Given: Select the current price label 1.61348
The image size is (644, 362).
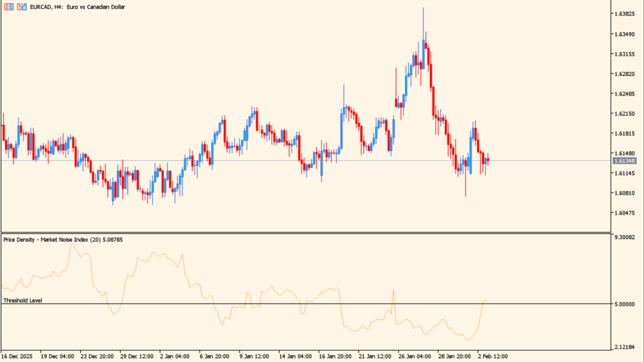Looking at the screenshot, I should (x=624, y=161).
